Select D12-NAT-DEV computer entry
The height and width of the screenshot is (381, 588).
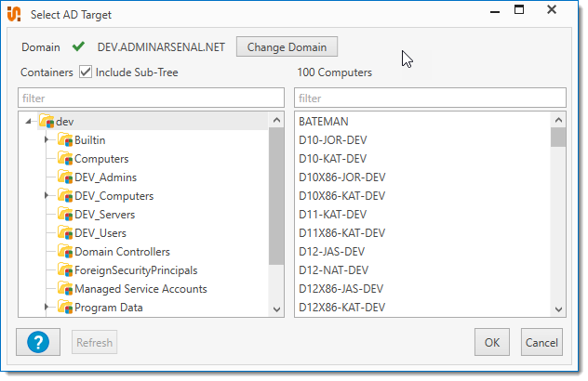332,270
